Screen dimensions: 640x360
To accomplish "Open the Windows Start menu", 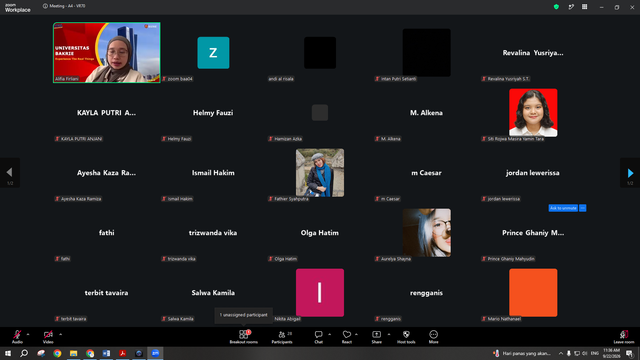I will pyautogui.click(x=8, y=353).
